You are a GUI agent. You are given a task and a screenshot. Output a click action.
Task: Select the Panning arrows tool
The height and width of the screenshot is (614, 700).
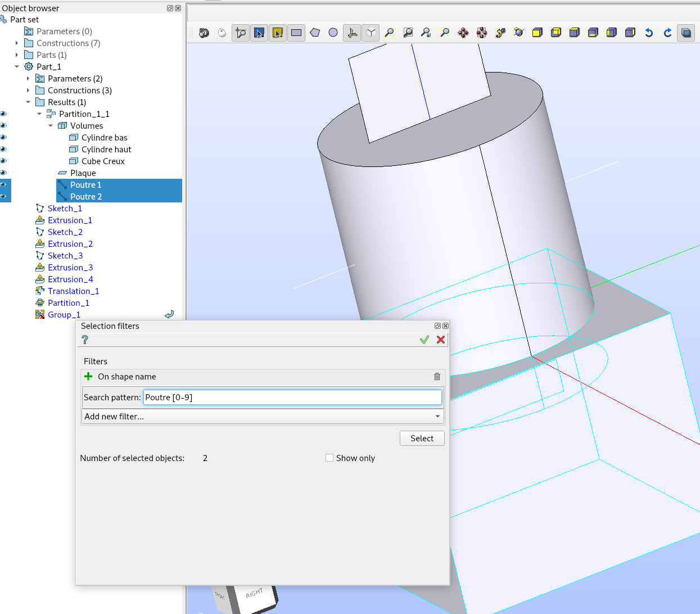coord(463,33)
